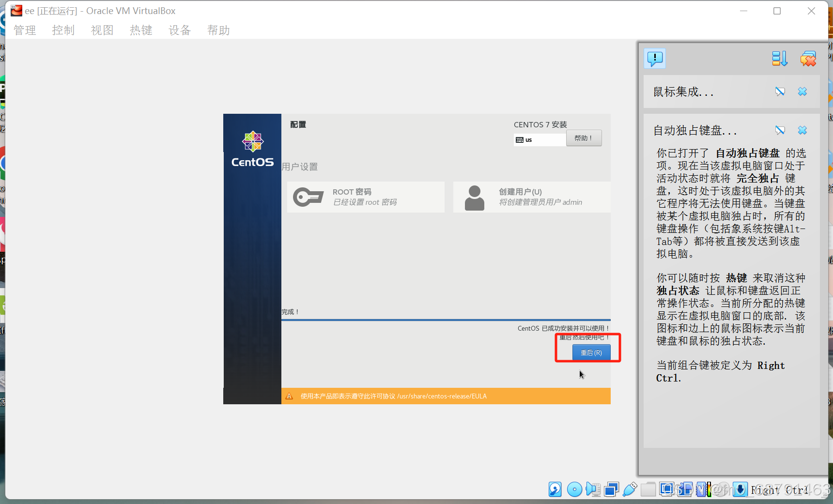Collapse the 自动独占键盘 notification title
Image resolution: width=833 pixels, height=504 pixels.
click(695, 130)
